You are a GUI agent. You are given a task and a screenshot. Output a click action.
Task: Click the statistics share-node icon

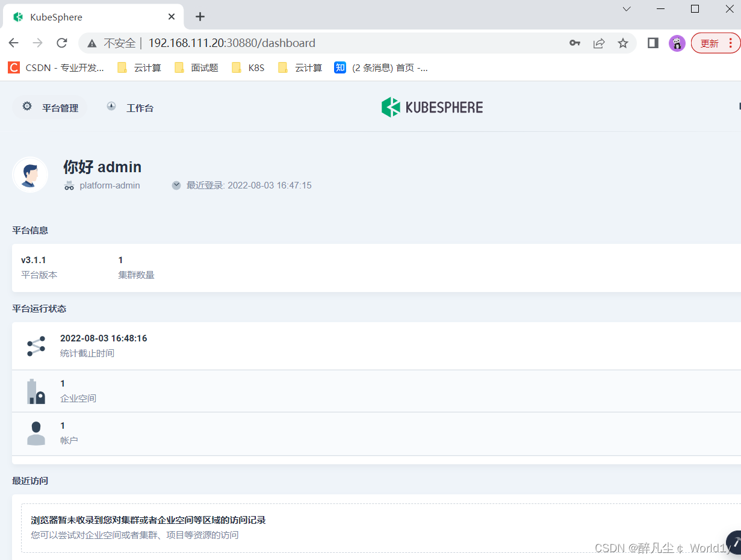coord(36,346)
